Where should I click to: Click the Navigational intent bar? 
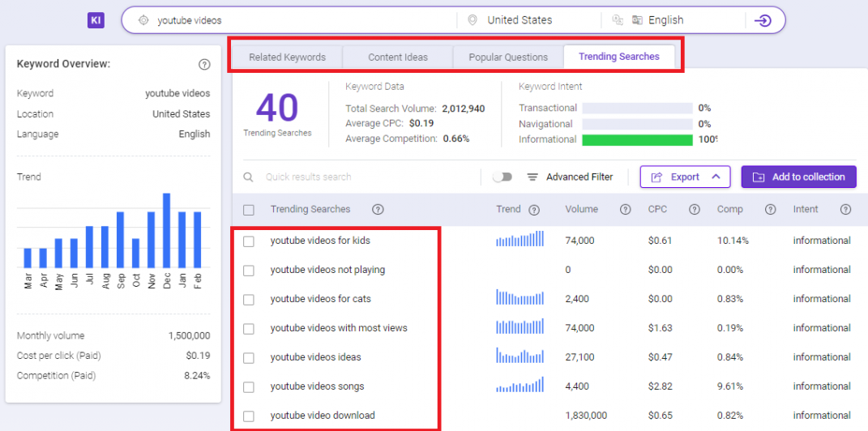tap(637, 124)
